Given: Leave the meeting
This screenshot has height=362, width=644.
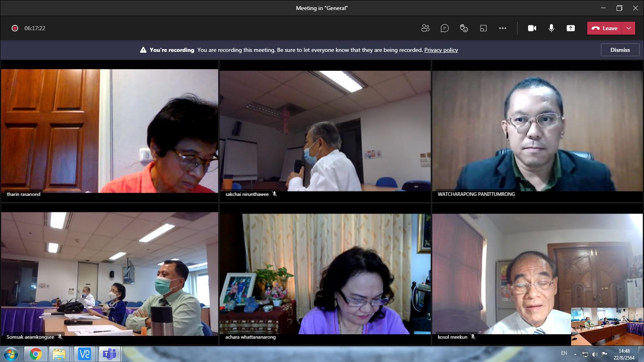Looking at the screenshot, I should click(x=605, y=28).
